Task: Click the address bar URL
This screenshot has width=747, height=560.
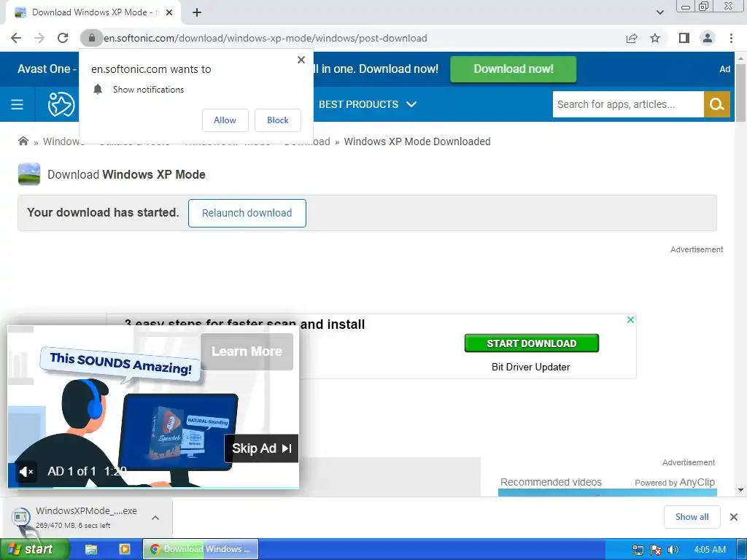Action: [266, 38]
